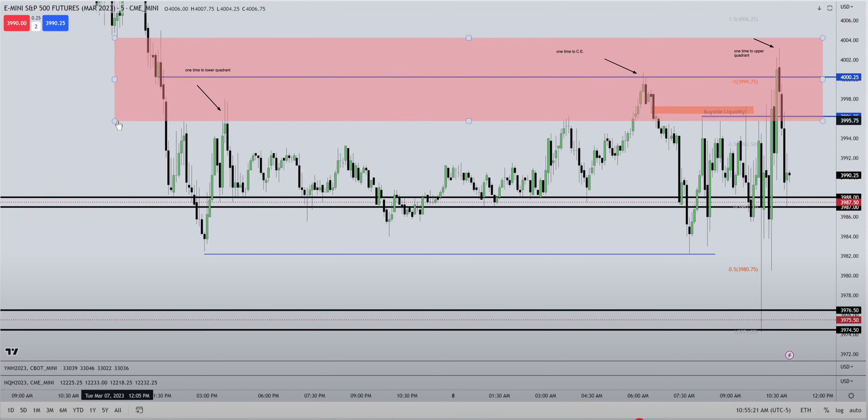Click the 01:30 AM time axis label

point(499,396)
